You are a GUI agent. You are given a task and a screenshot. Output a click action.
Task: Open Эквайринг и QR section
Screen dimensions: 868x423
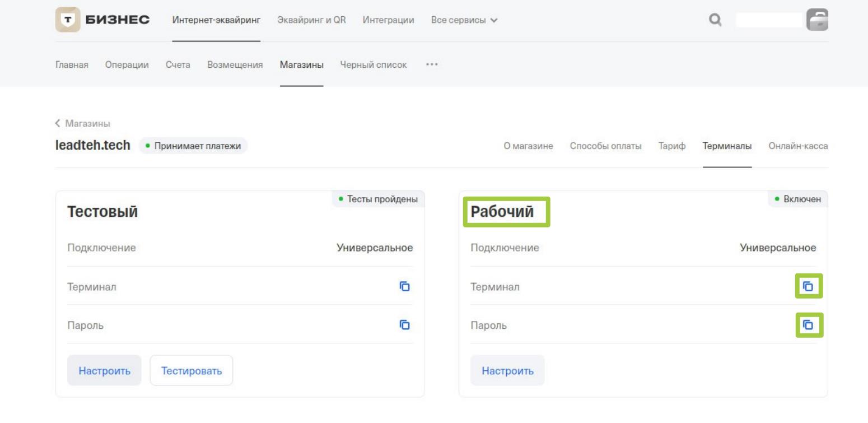coord(311,20)
